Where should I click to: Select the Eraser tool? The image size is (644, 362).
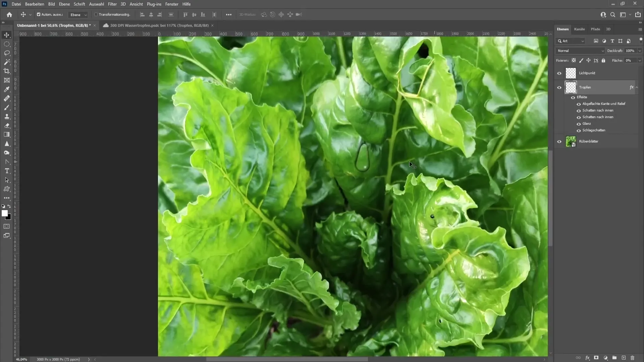click(x=7, y=125)
